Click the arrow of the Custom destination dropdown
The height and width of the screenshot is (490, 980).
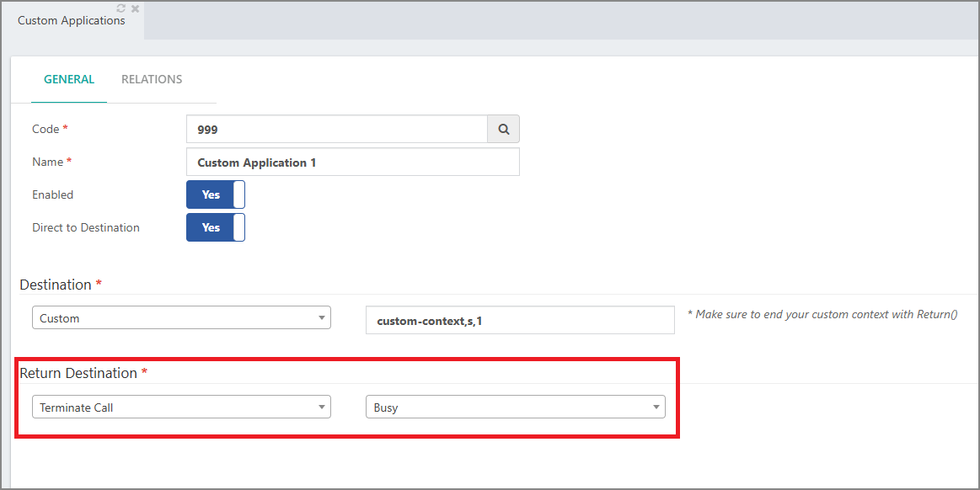[321, 317]
